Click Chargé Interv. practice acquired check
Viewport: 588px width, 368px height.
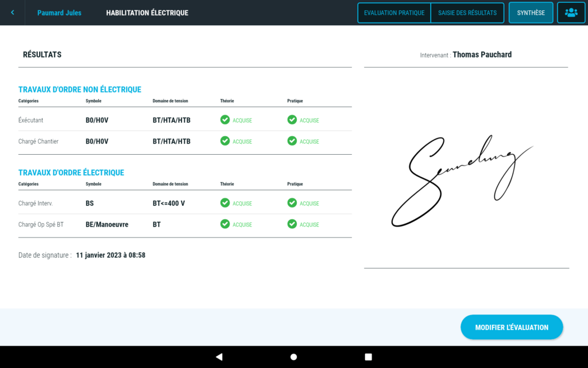click(292, 203)
